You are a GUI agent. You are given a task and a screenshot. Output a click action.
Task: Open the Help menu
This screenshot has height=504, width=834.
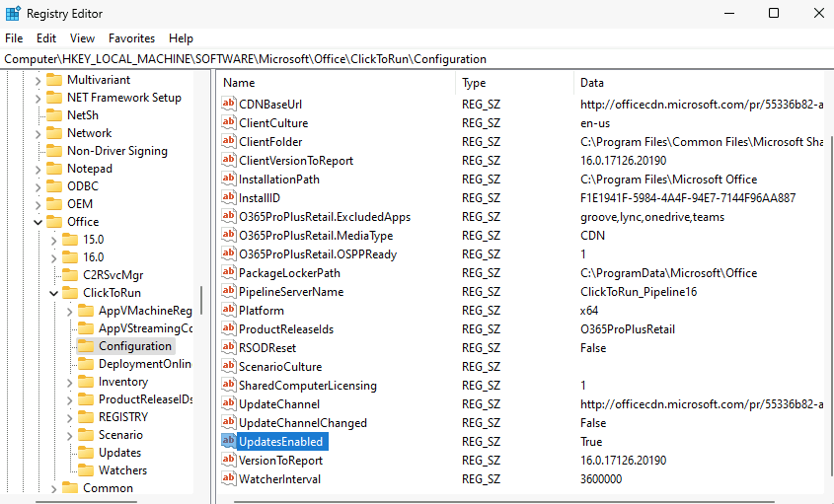(181, 38)
